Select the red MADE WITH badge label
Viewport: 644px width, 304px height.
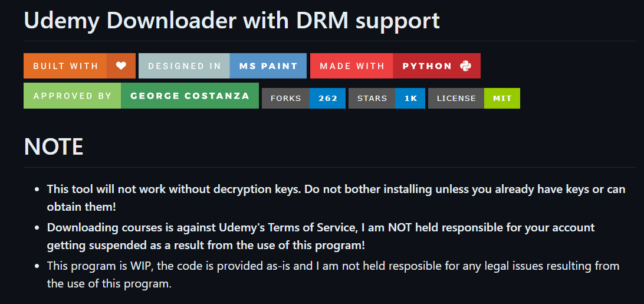(351, 66)
